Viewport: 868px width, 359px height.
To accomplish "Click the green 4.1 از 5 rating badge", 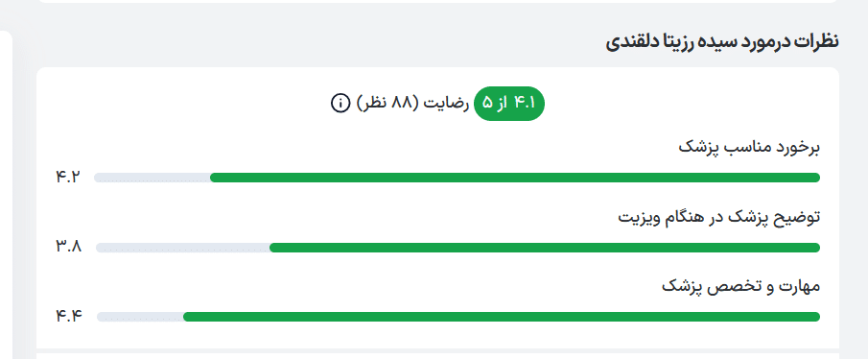I will pos(509,103).
